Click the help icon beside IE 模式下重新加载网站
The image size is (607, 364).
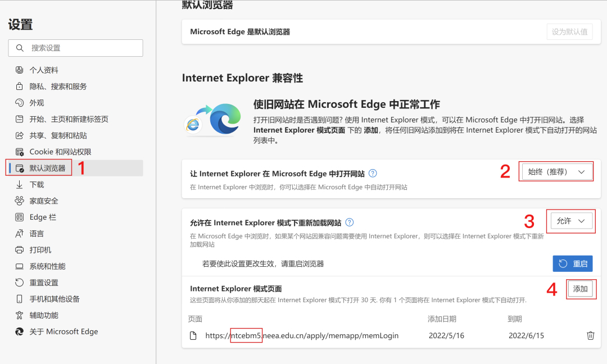click(x=349, y=222)
